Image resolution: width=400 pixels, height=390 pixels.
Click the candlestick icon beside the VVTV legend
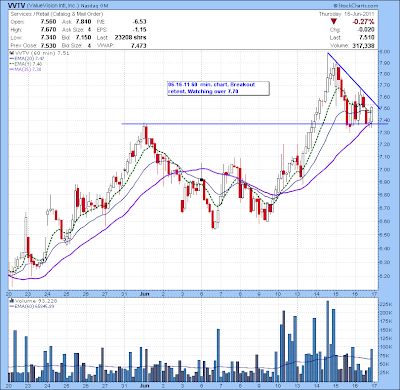coord(11,53)
